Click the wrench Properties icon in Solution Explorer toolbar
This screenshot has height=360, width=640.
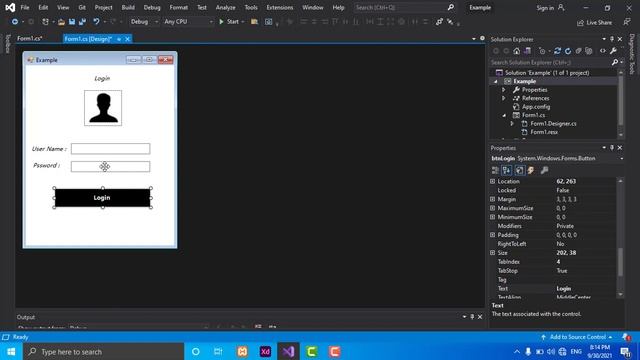click(613, 51)
